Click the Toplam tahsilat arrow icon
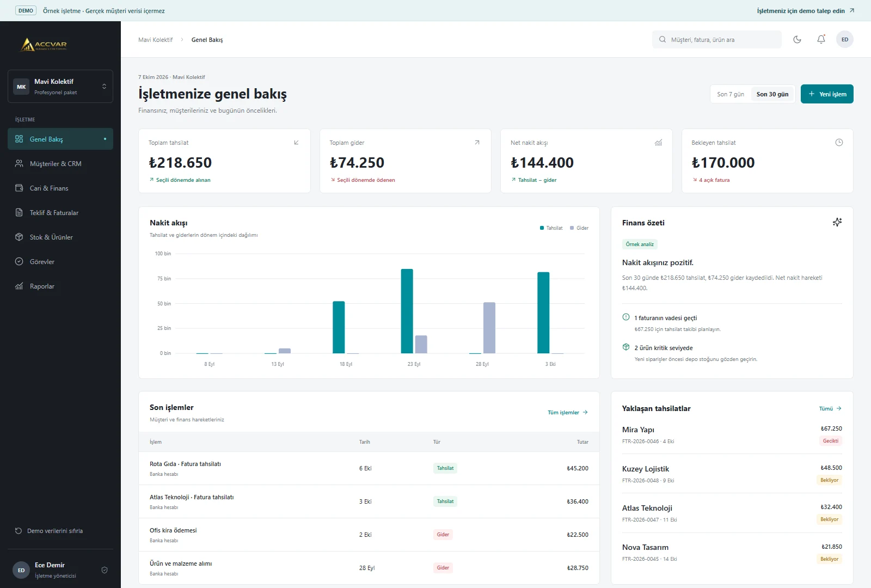 296,143
